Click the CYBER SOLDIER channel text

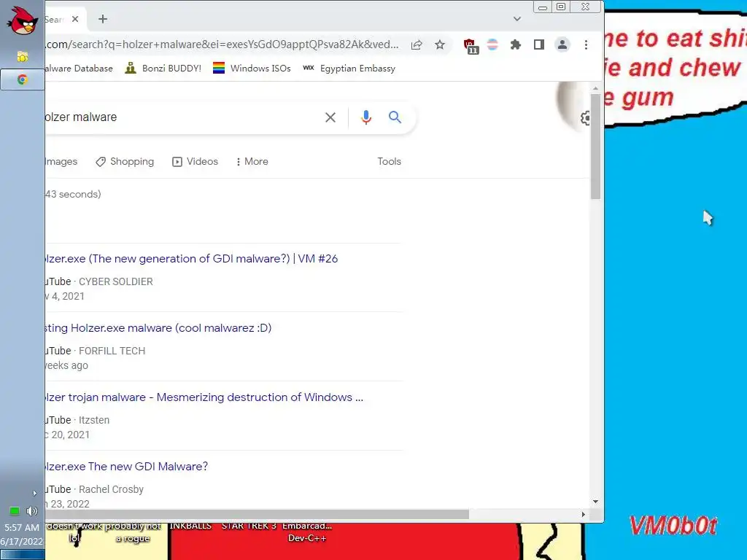[116, 282]
